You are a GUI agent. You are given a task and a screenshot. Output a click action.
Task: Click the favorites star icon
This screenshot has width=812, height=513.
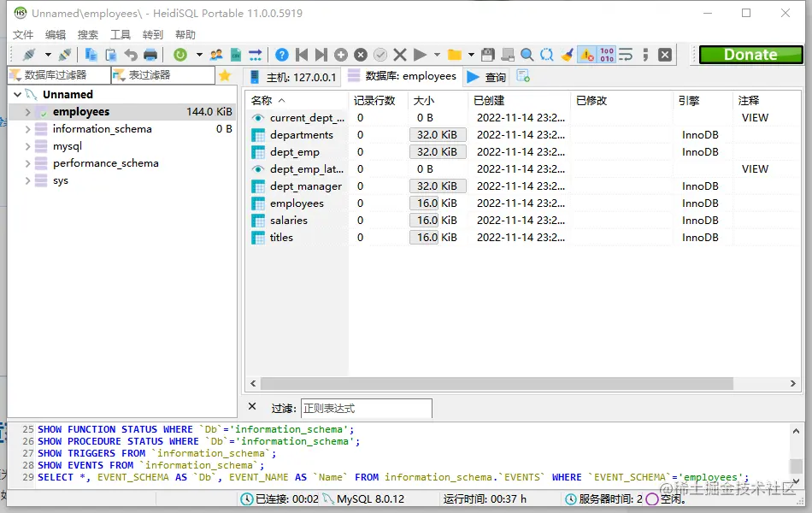click(225, 75)
